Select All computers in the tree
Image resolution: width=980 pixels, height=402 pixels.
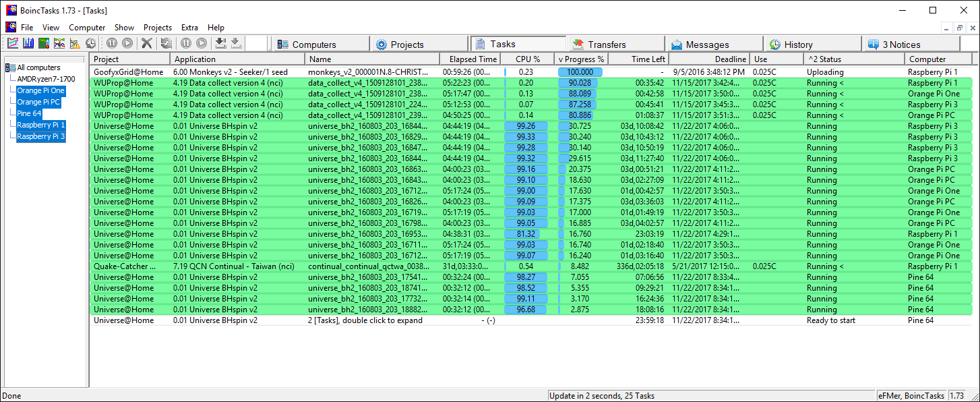(38, 67)
